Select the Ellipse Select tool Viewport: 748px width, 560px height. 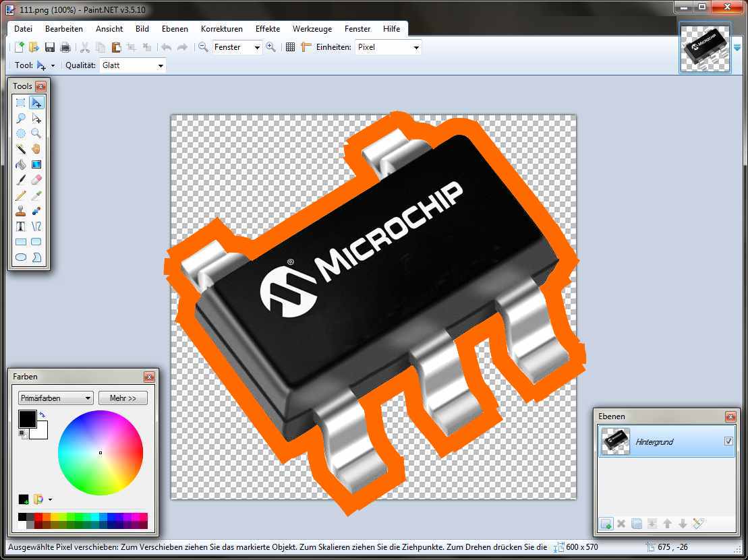coord(20,133)
